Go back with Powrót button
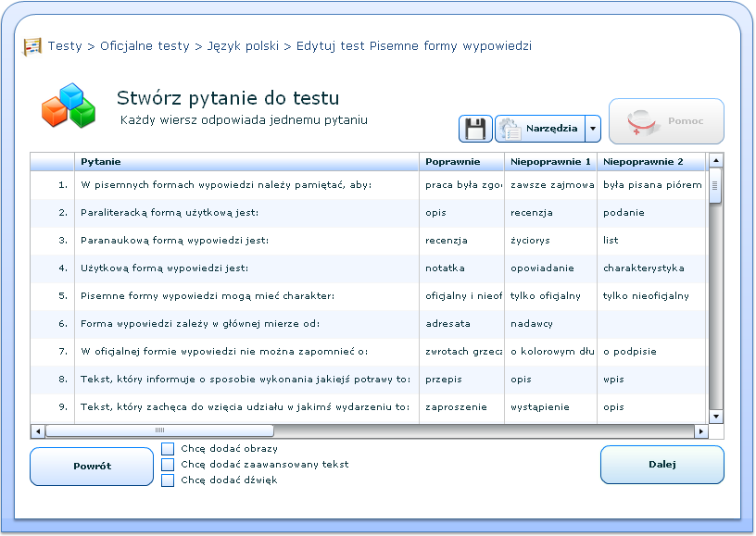This screenshot has width=756, height=536. pos(92,467)
